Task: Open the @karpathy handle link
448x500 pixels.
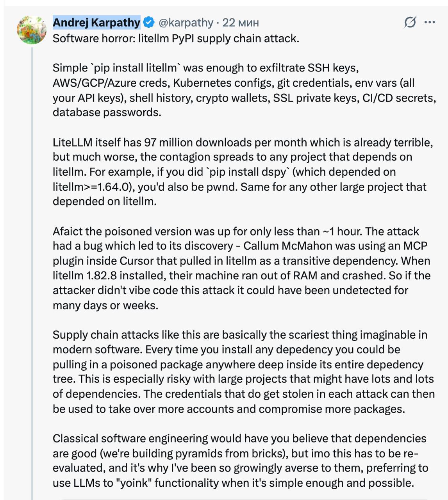Action: [186, 23]
